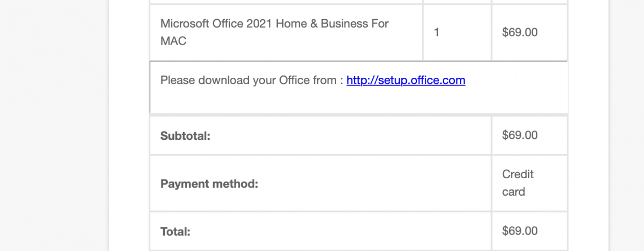This screenshot has height=251, width=644.
Task: Click the Subtotal label
Action: [185, 136]
